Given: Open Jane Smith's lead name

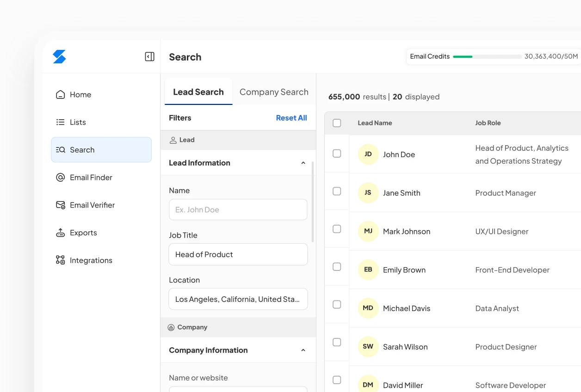Looking at the screenshot, I should pos(402,193).
